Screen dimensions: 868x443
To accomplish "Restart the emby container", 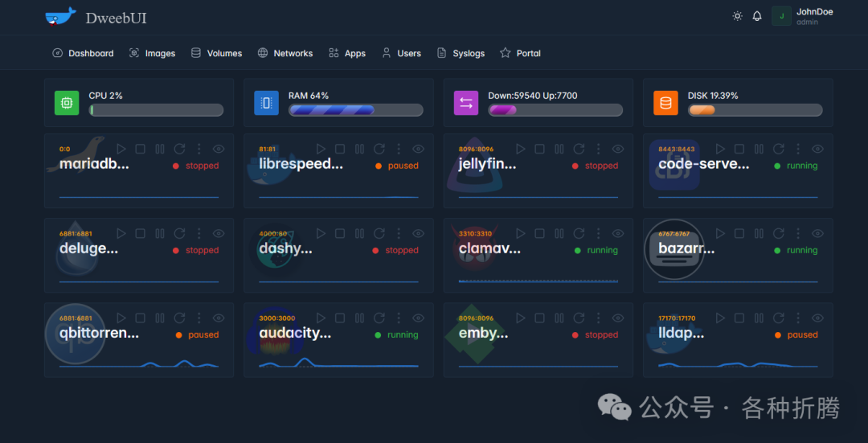I will (x=579, y=318).
